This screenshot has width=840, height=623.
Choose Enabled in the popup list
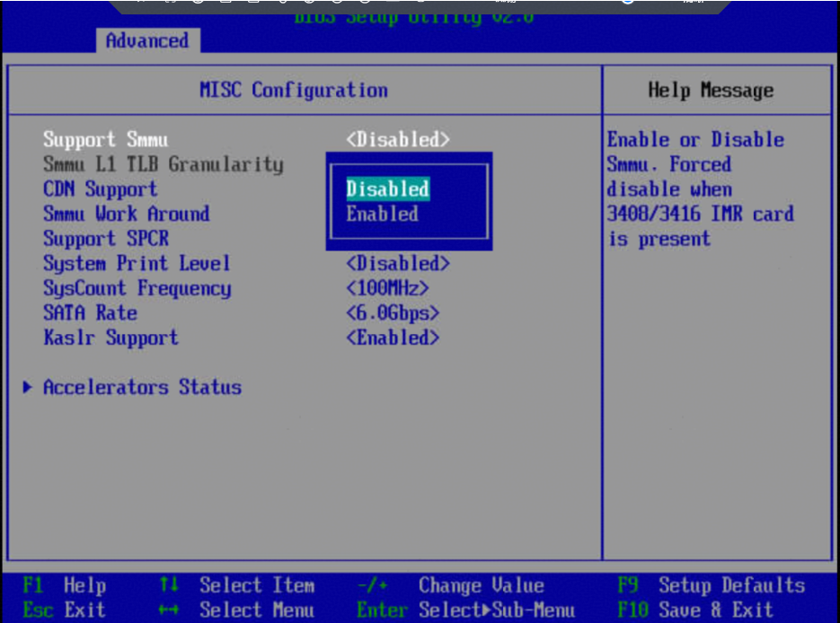382,215
